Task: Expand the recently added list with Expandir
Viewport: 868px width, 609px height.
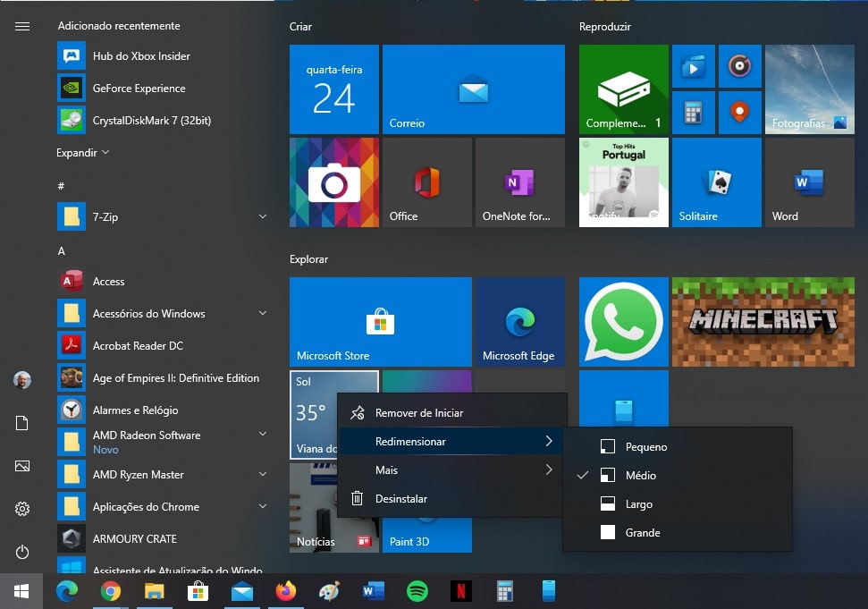Action: click(x=82, y=152)
